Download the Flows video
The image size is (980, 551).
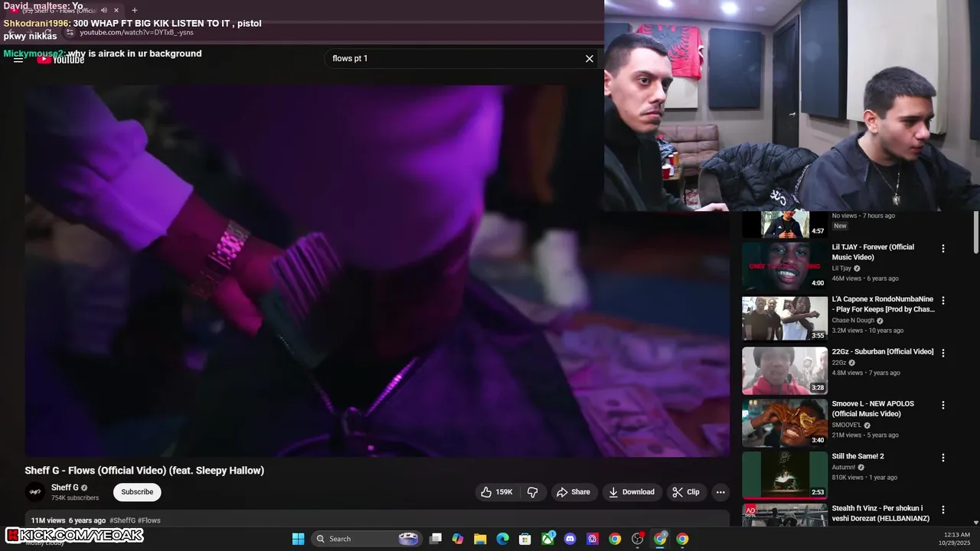point(632,492)
